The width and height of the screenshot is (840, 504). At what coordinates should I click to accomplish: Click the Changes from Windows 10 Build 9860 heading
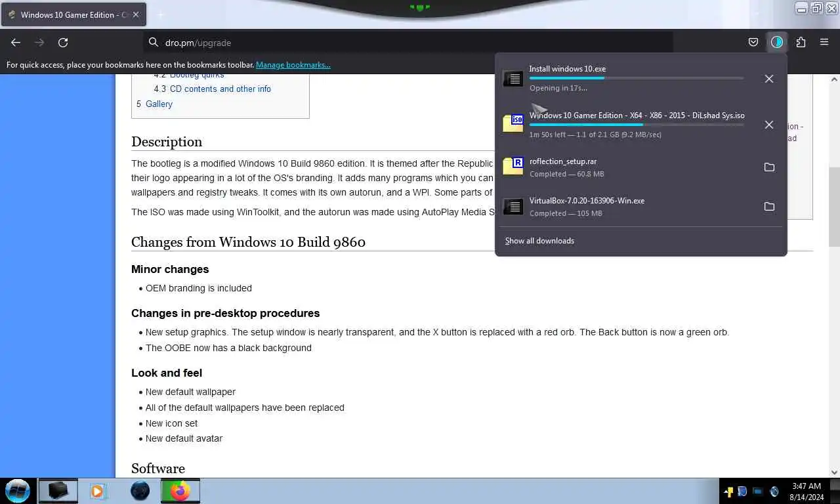(248, 241)
